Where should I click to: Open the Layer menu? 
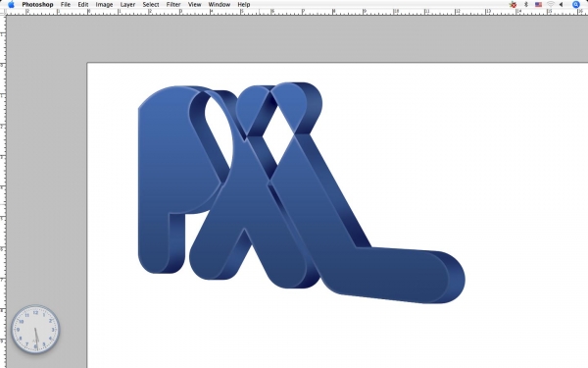(x=127, y=5)
